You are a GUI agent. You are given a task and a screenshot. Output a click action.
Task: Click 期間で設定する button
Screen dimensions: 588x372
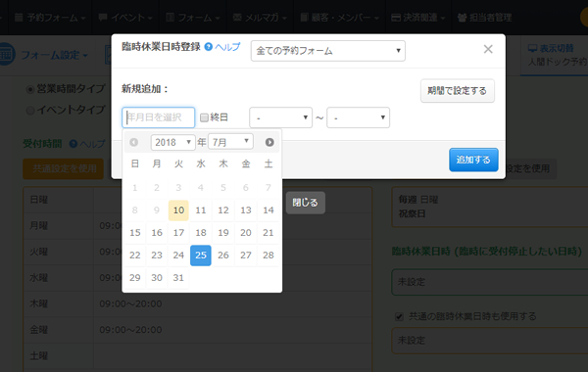click(x=458, y=91)
